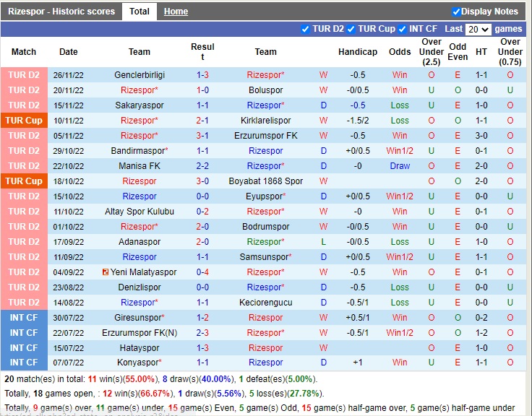Toggle the Display Notes checkbox

tap(456, 12)
